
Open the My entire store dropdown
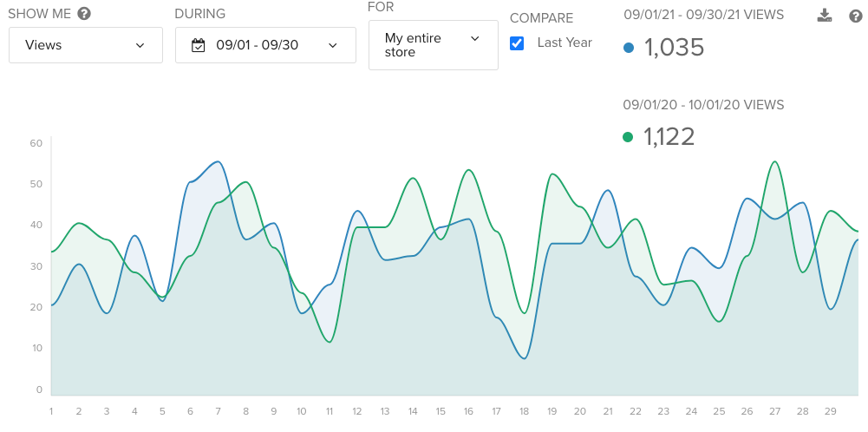(434, 45)
